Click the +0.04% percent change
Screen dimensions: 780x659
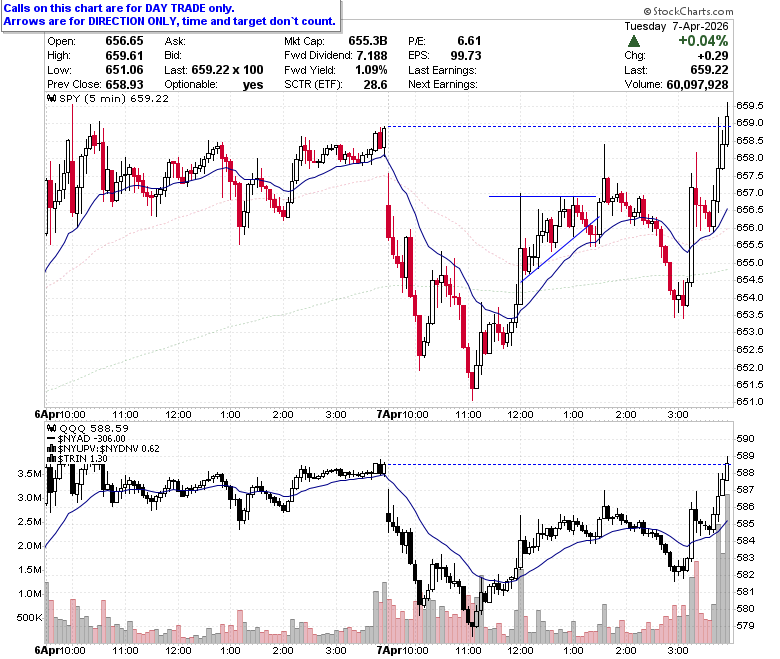tap(703, 41)
